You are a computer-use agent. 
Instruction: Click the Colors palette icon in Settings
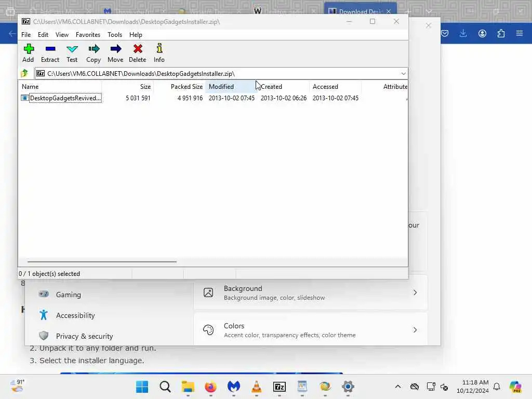point(208,330)
